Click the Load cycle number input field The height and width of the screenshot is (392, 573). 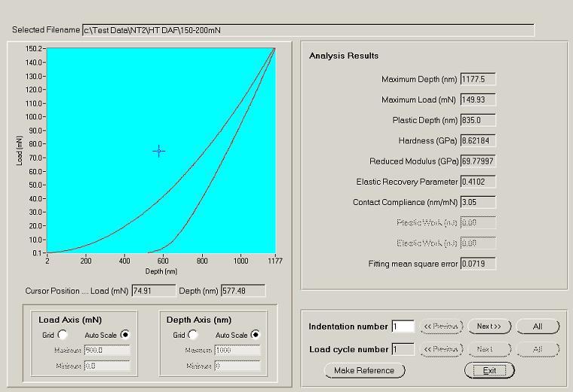point(403,349)
